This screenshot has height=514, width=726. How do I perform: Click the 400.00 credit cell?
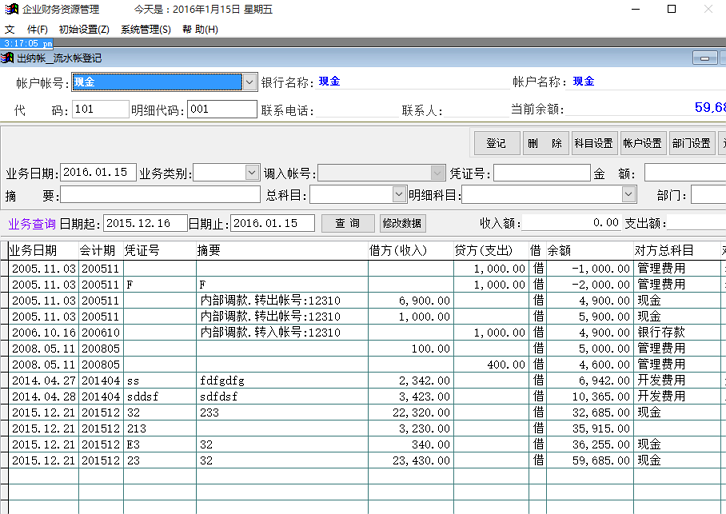491,364
